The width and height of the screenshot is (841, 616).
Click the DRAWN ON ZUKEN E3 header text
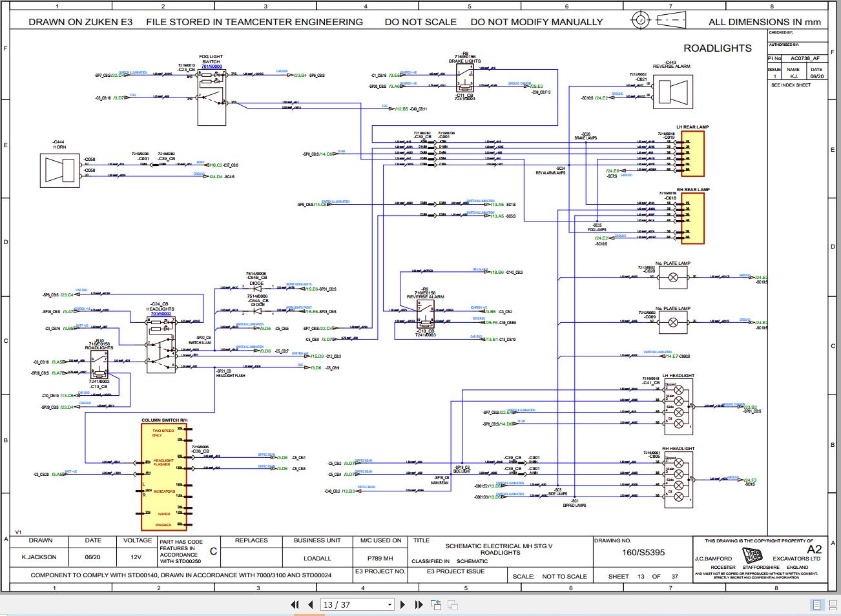[81, 22]
